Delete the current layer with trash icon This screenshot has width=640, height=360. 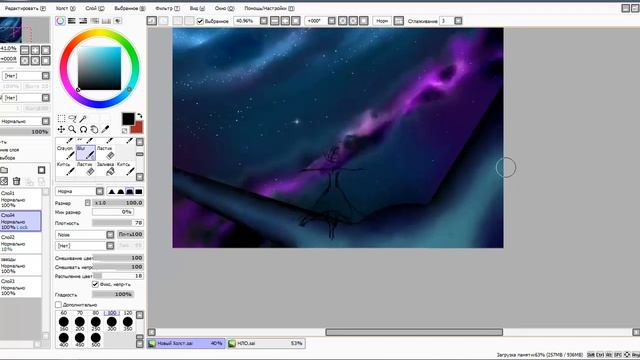16,181
